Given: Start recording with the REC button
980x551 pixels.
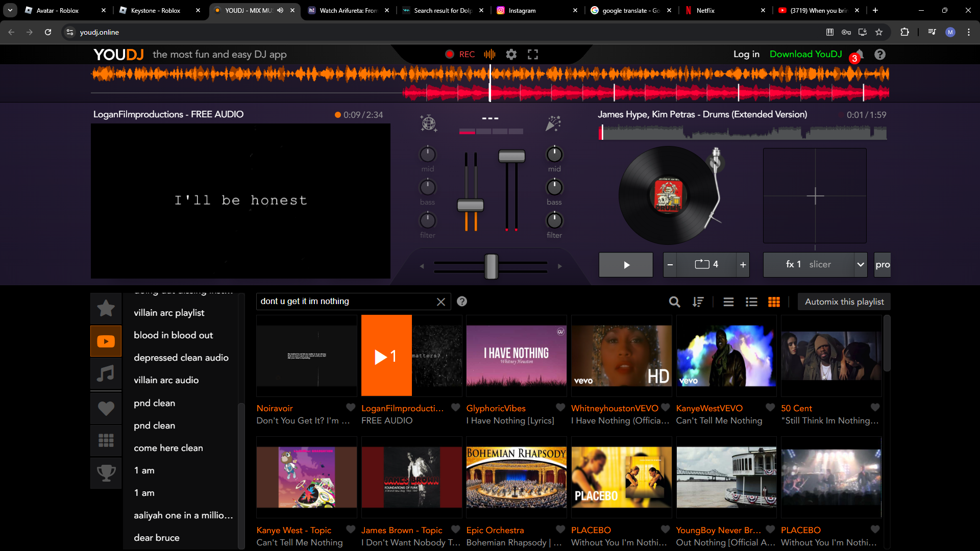Looking at the screenshot, I should point(460,55).
